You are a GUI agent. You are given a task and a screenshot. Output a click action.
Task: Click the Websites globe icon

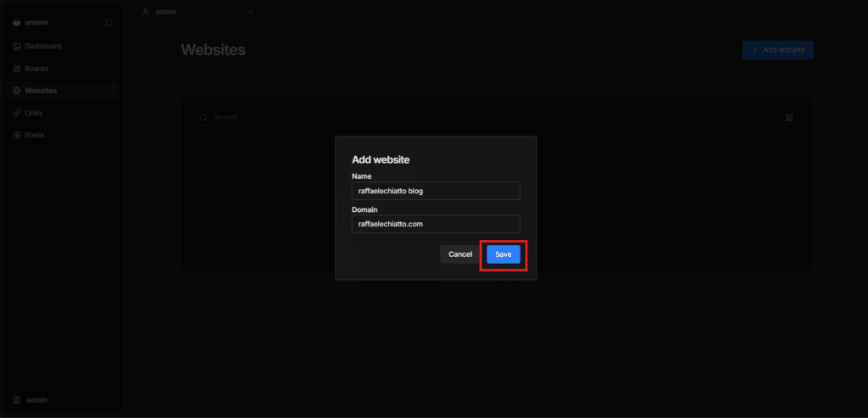17,91
